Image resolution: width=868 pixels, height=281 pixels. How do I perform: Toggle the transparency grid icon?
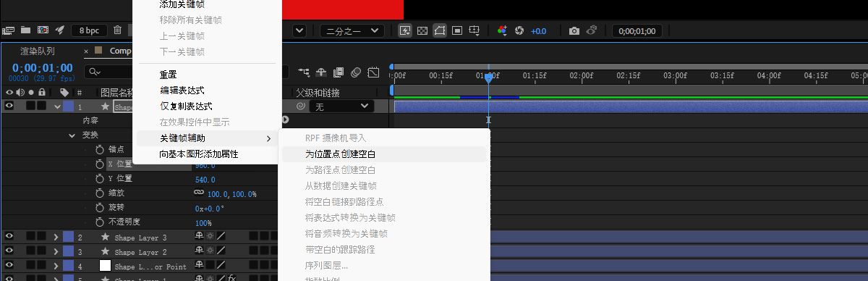point(422,30)
